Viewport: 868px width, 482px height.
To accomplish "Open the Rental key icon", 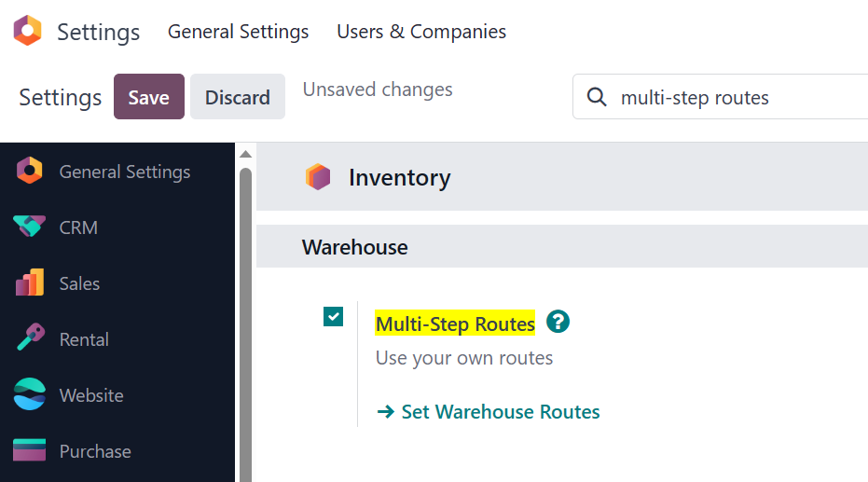I will tap(31, 337).
